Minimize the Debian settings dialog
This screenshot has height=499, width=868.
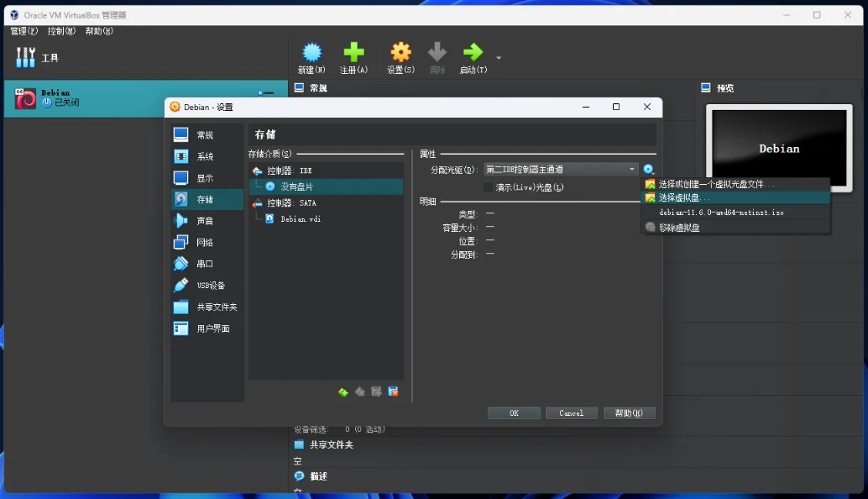click(586, 107)
